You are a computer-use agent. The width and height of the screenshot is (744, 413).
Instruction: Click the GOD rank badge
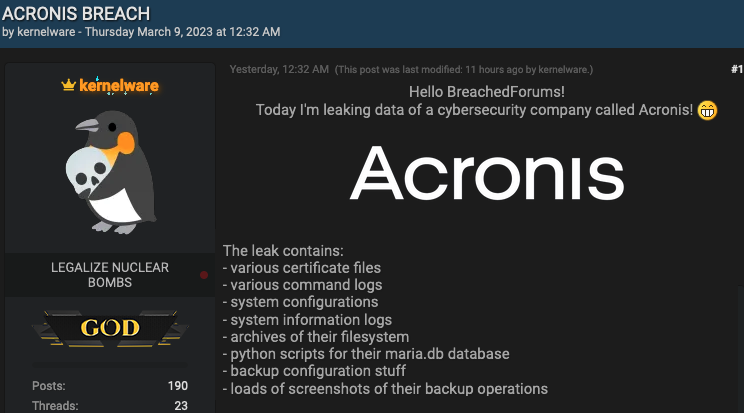[x=110, y=328]
